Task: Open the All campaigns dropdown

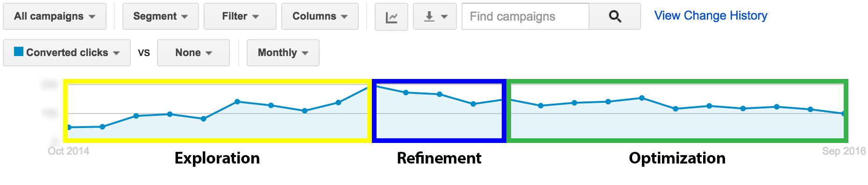Action: coord(55,16)
